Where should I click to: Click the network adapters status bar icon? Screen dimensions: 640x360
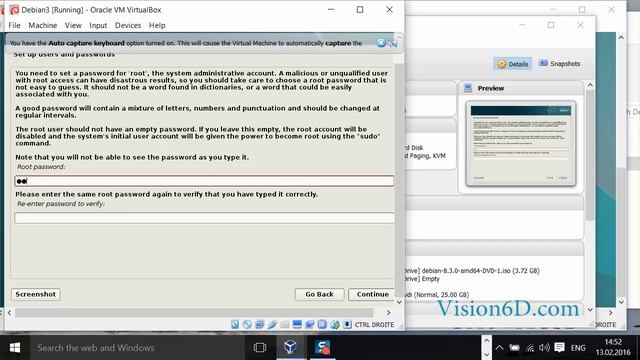(260, 324)
